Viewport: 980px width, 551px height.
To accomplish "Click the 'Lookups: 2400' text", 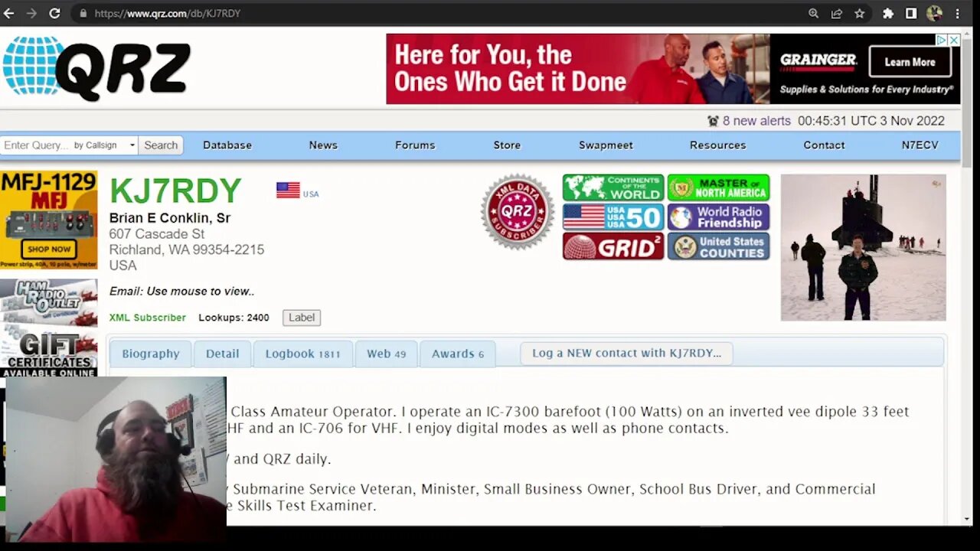I will click(x=234, y=318).
